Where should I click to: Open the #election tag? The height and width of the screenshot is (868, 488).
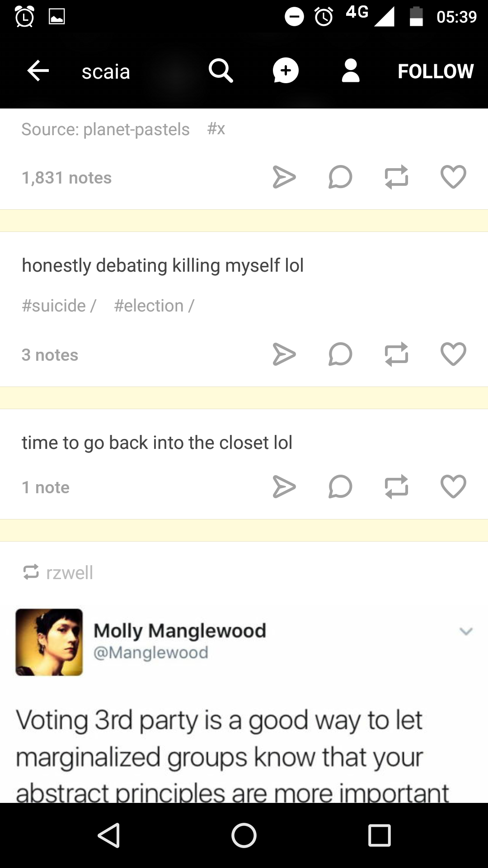149,306
